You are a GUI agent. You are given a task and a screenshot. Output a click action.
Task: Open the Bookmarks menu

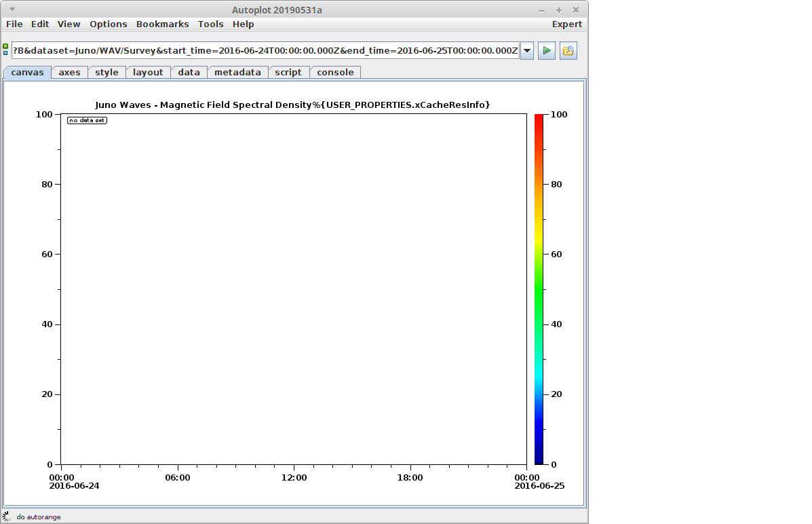click(x=163, y=24)
